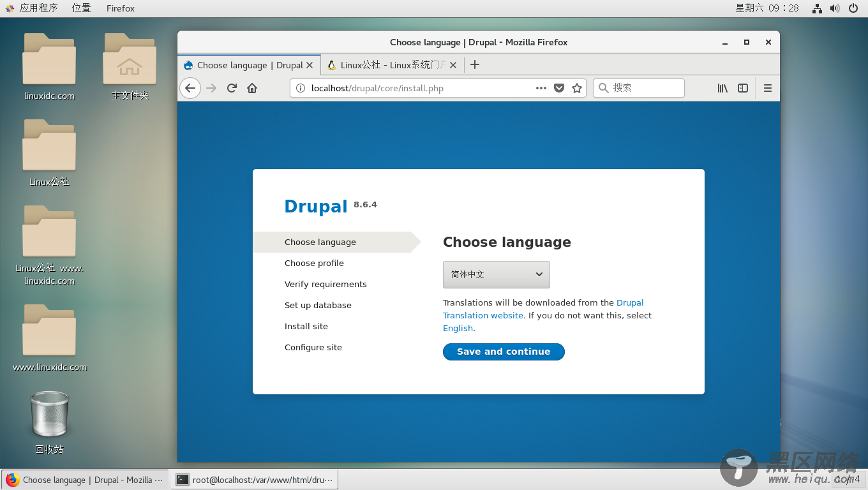The height and width of the screenshot is (490, 868).
Task: Click Save and continue button
Action: [504, 352]
